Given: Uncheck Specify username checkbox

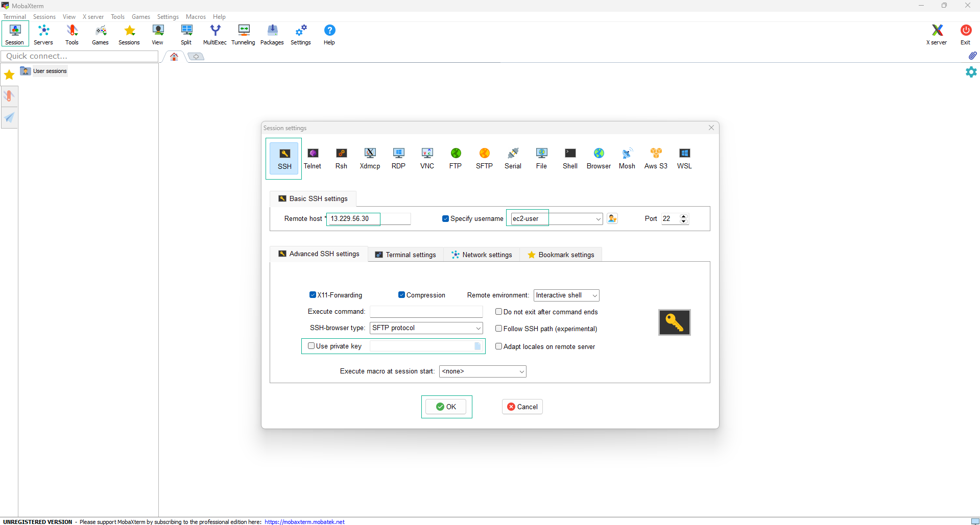Looking at the screenshot, I should (445, 218).
